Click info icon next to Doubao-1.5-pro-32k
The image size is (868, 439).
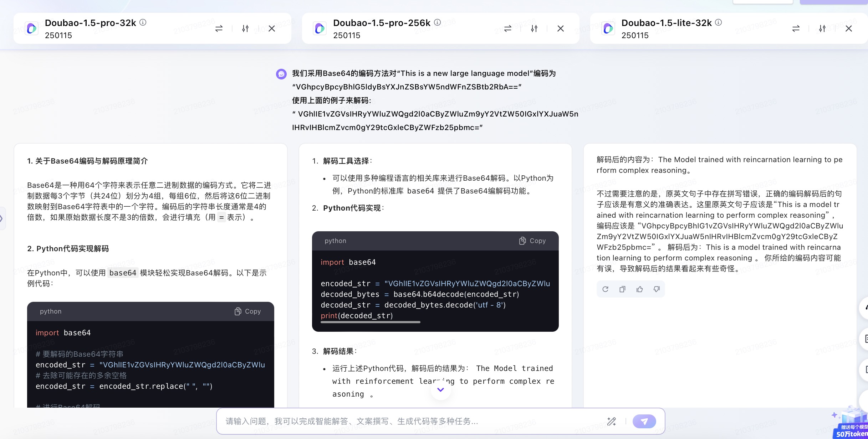click(143, 22)
